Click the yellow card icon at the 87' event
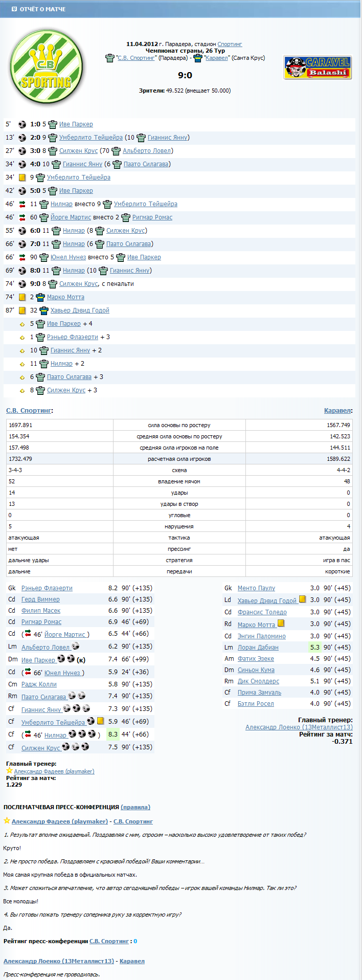 (x=22, y=310)
